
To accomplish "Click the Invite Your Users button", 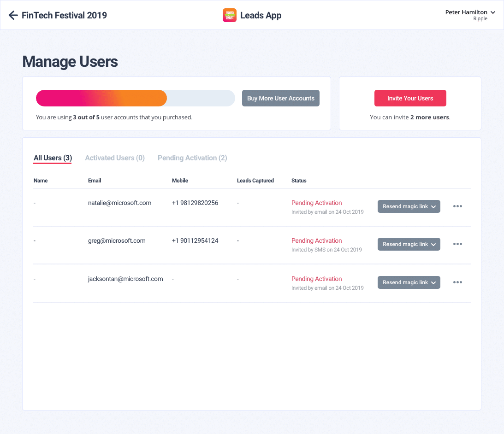I will tap(410, 98).
